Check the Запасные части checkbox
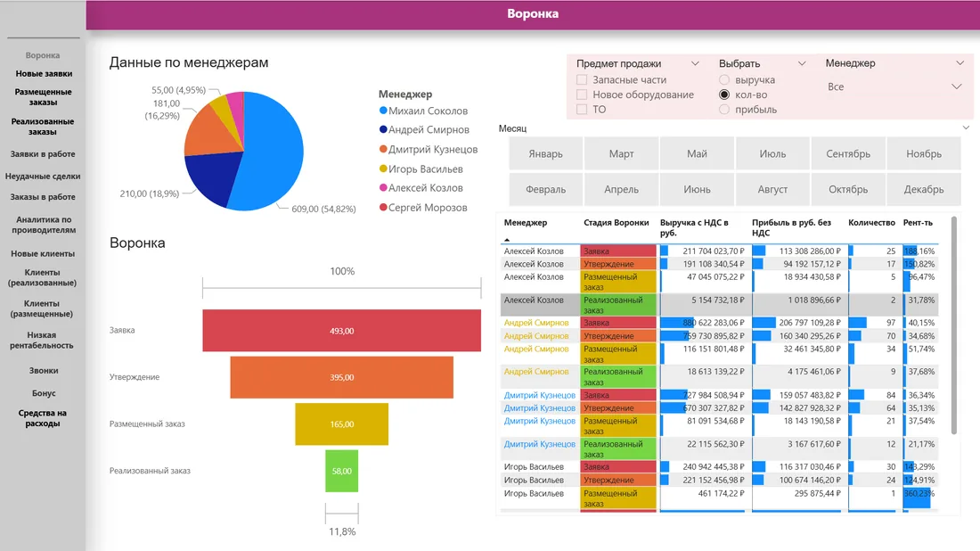The image size is (980, 551). [x=582, y=79]
